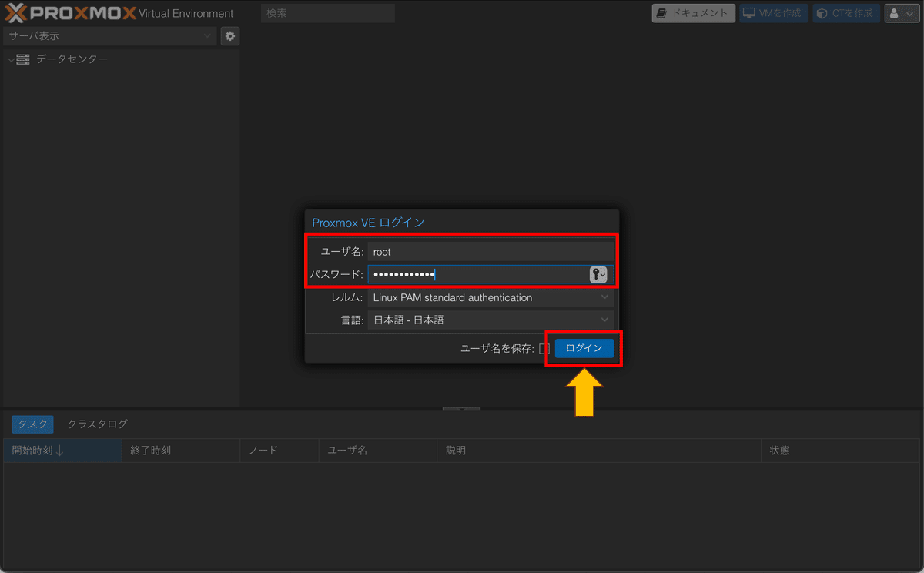The width and height of the screenshot is (924, 573).
Task: Toggle the ユーザ名を保存 checkbox
Action: 544,349
